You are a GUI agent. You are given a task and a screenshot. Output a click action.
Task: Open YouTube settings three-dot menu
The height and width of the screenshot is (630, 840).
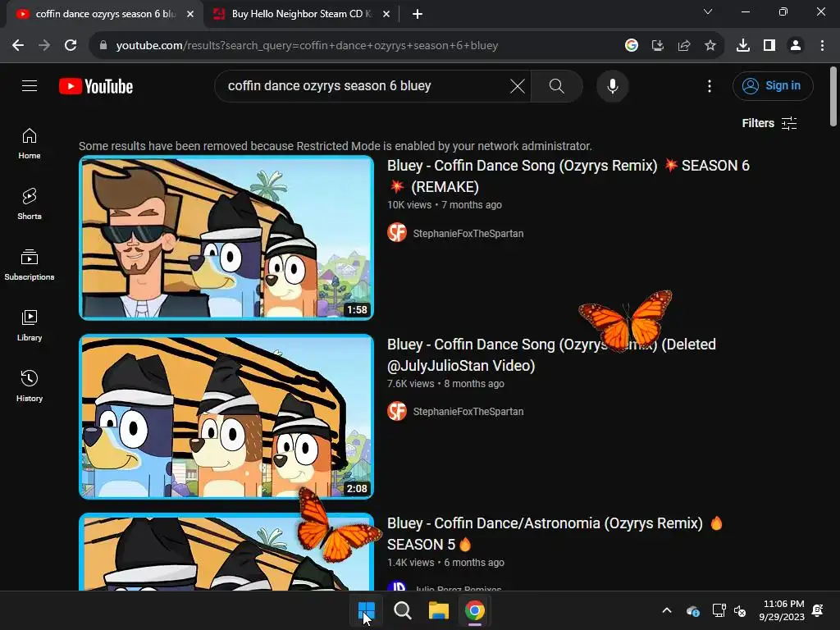[x=710, y=85]
